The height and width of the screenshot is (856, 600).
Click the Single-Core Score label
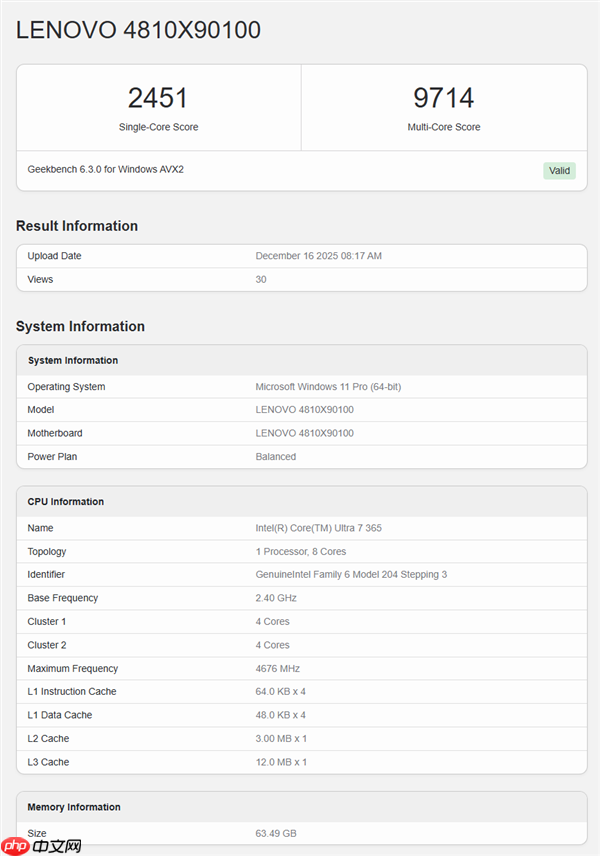[x=158, y=127]
